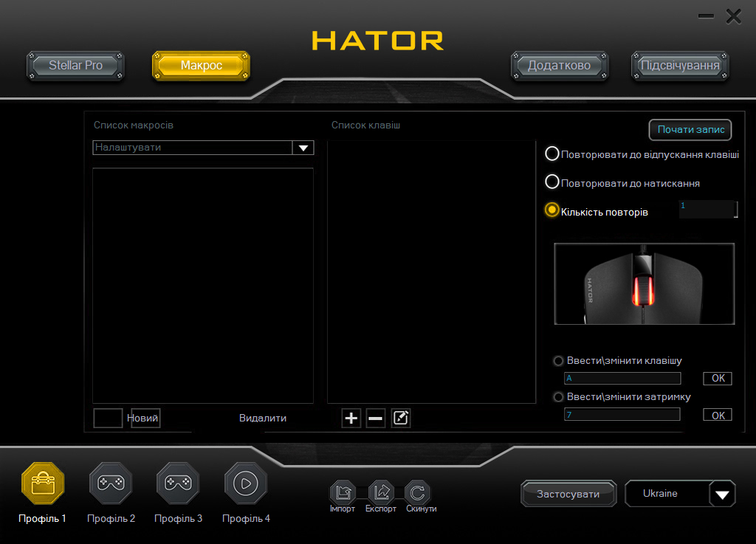Switch to Профіль 3 gamepad icon
The width and height of the screenshot is (756, 544).
point(179,483)
